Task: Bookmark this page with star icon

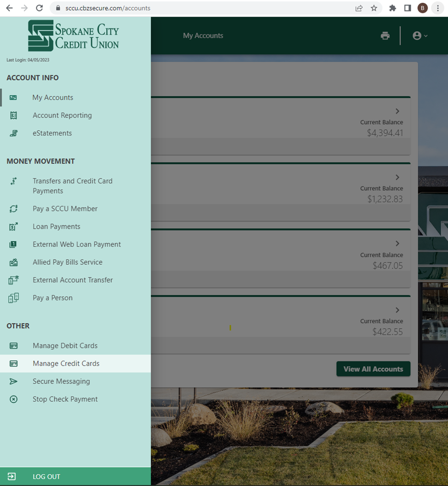Action: [x=374, y=8]
